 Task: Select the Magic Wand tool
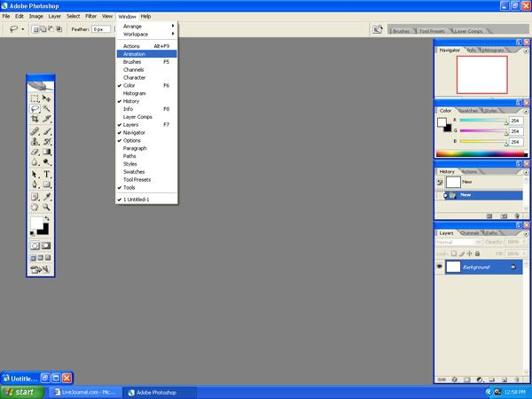pyautogui.click(x=46, y=108)
